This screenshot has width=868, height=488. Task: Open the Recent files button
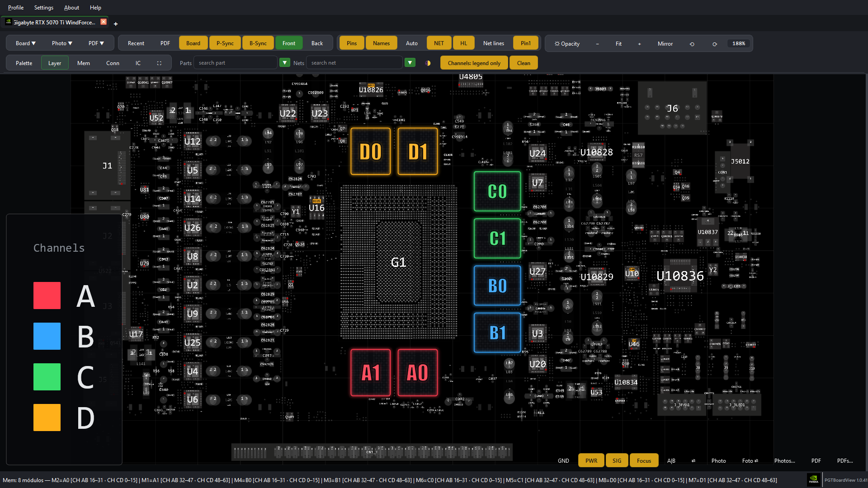click(136, 43)
